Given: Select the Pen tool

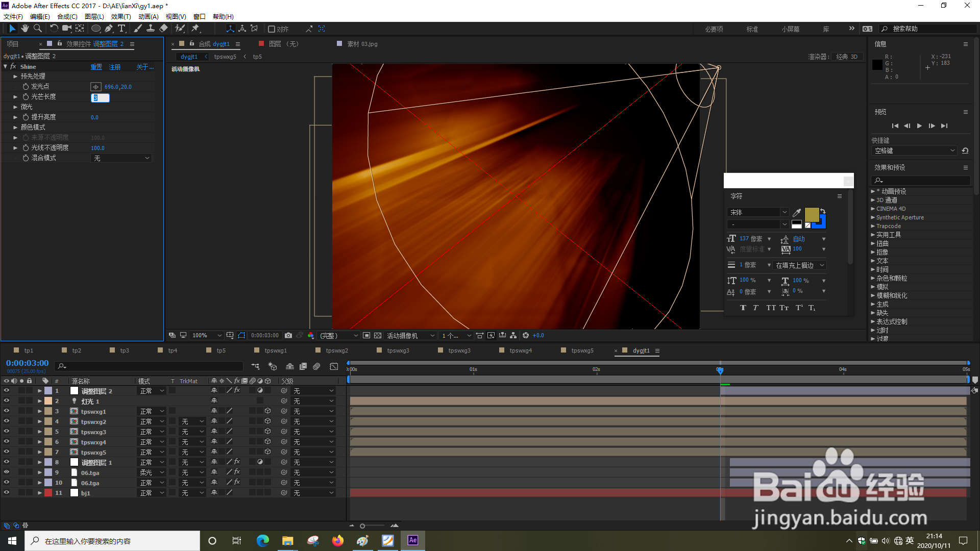Looking at the screenshot, I should pyautogui.click(x=109, y=29).
